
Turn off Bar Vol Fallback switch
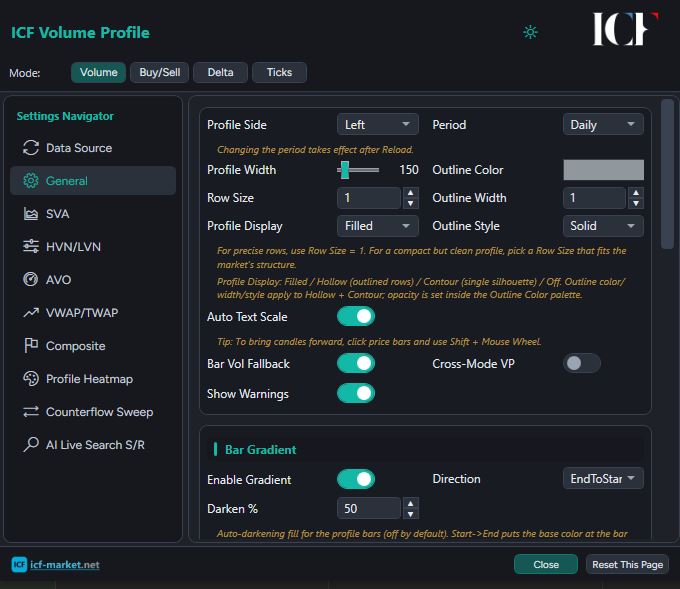pos(356,363)
